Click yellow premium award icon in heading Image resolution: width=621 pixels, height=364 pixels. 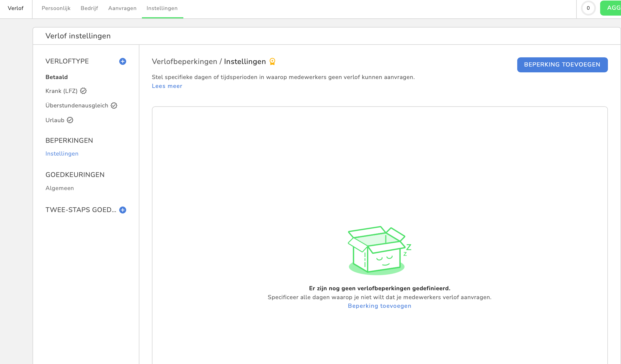pyautogui.click(x=272, y=62)
